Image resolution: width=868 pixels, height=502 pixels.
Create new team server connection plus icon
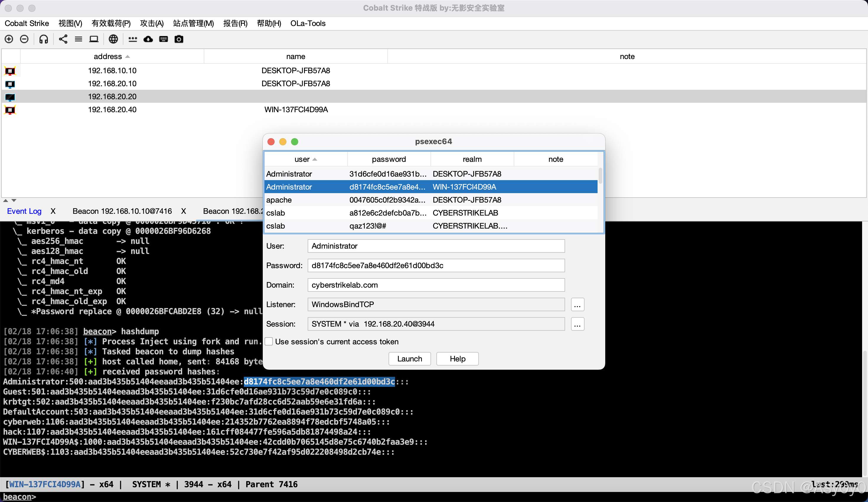[9, 39]
